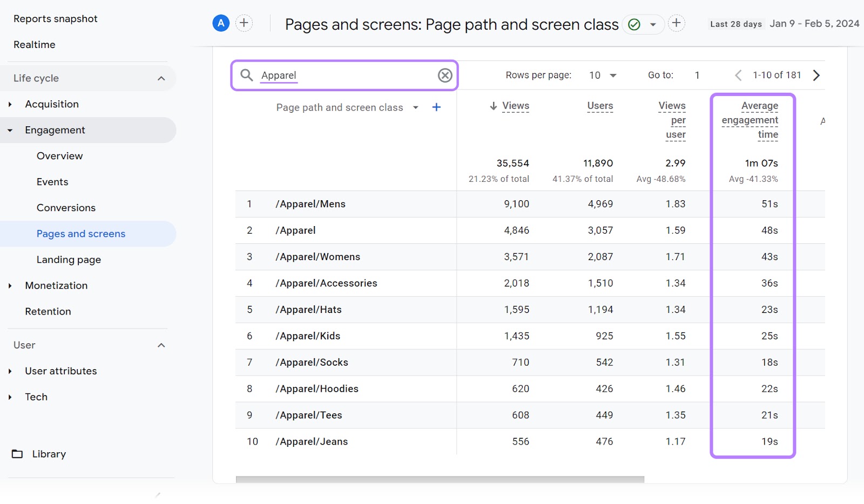Open the Reports snapshot link
The width and height of the screenshot is (864, 504).
pos(55,18)
